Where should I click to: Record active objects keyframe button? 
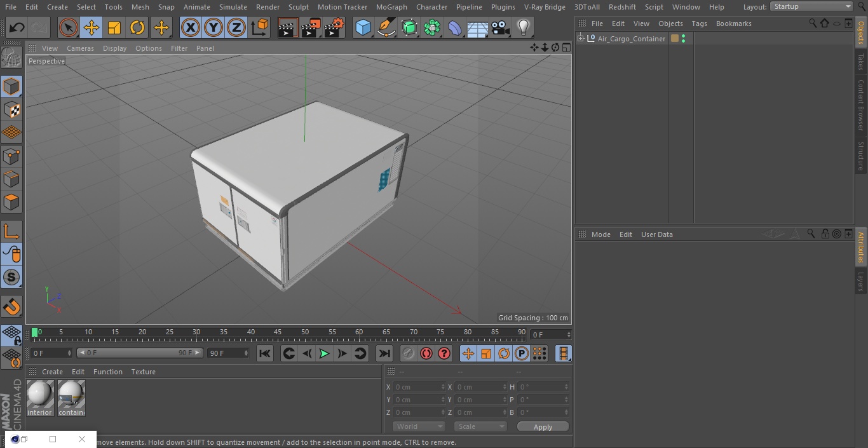[409, 354]
